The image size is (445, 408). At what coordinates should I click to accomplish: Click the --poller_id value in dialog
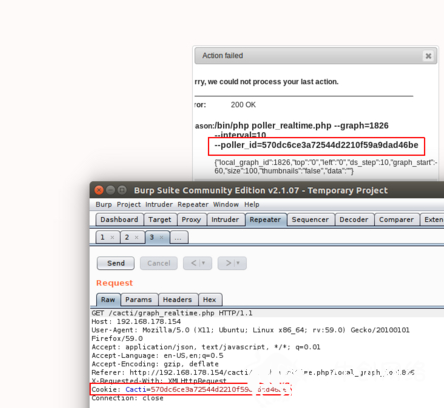[316, 145]
